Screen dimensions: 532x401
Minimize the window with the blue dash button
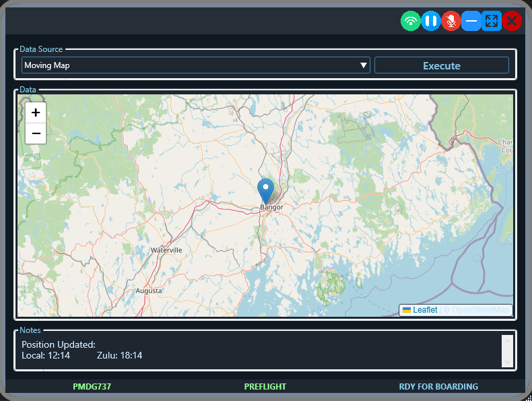pos(471,21)
